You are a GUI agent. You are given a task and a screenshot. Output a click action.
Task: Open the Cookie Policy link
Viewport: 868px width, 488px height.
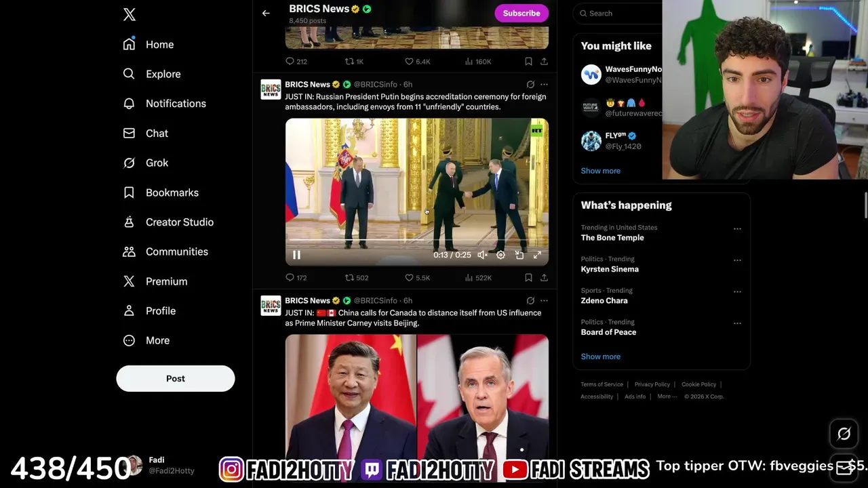698,384
